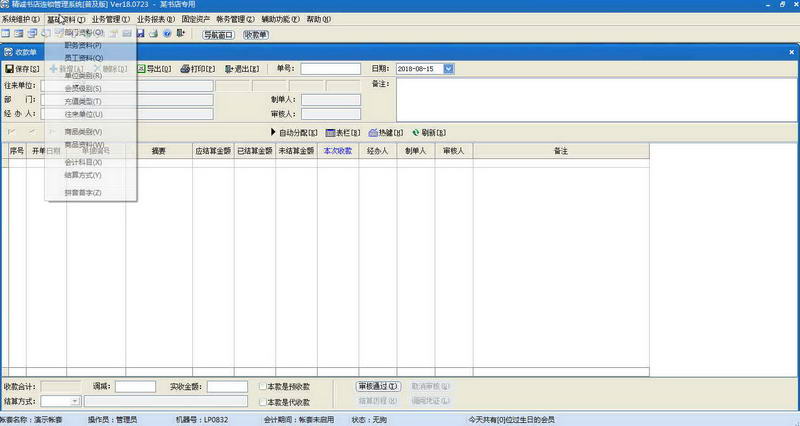This screenshot has height=426, width=800.
Task: Select 员工资料 from the open menu
Action: tap(83, 59)
